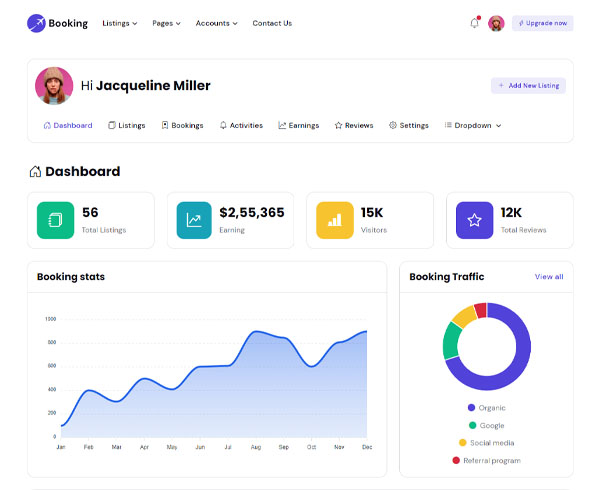Click the yellow Visitors bar-chart icon
The width and height of the screenshot is (600, 490).
click(335, 220)
